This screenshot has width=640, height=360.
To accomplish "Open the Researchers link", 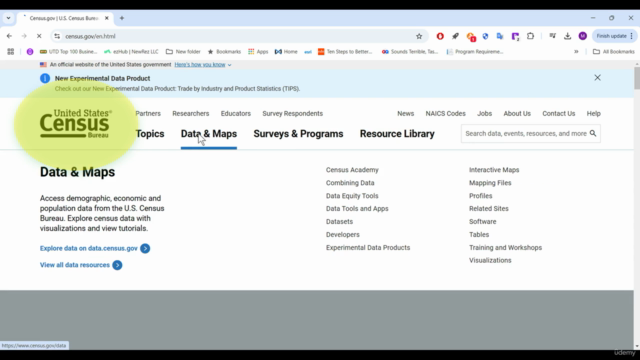I will pyautogui.click(x=191, y=113).
